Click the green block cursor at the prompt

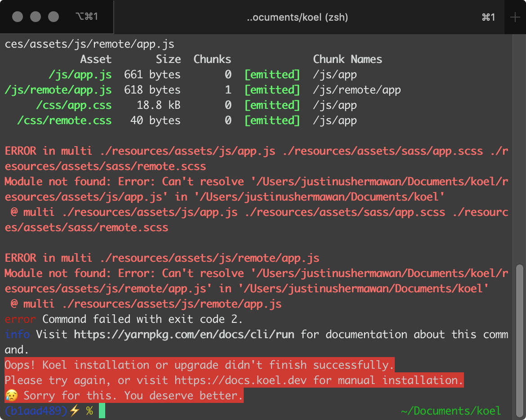pyautogui.click(x=103, y=411)
